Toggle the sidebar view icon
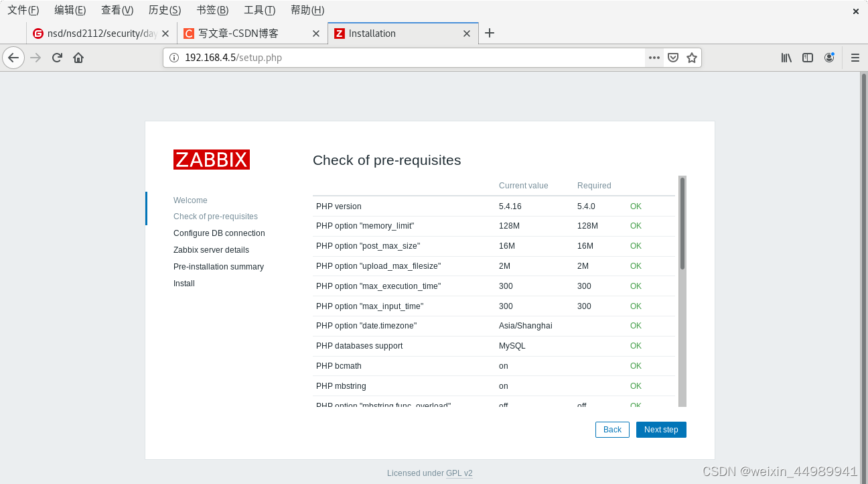This screenshot has height=484, width=868. pyautogui.click(x=808, y=58)
